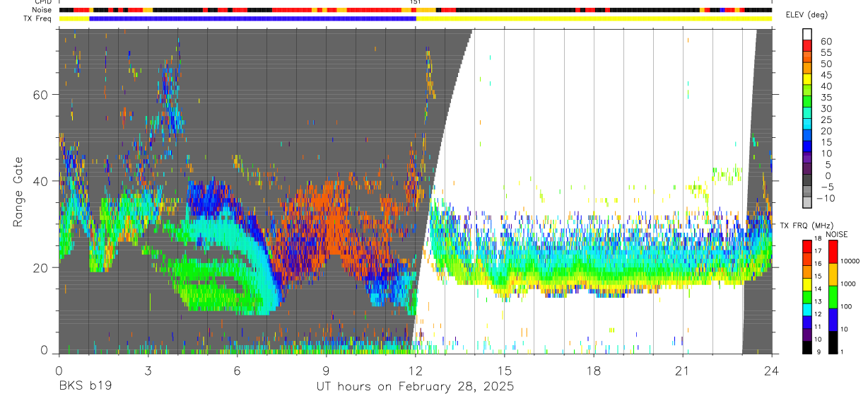
Task: Click the 'ELEV (deg)' legend title
Action: pyautogui.click(x=807, y=15)
